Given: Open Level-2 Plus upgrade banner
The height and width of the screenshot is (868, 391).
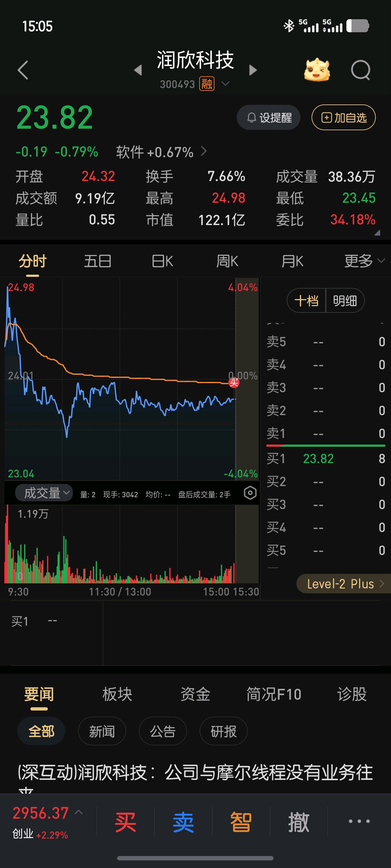Looking at the screenshot, I should [x=344, y=584].
